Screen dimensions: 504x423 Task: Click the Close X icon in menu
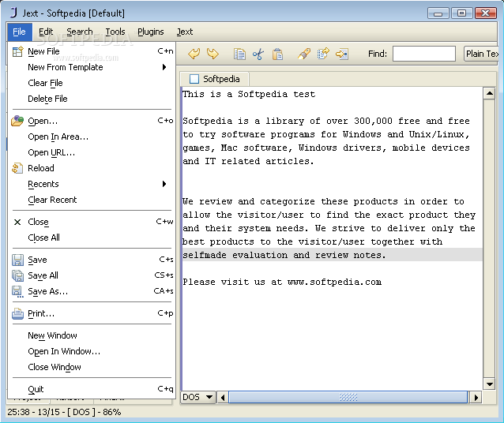pos(17,222)
